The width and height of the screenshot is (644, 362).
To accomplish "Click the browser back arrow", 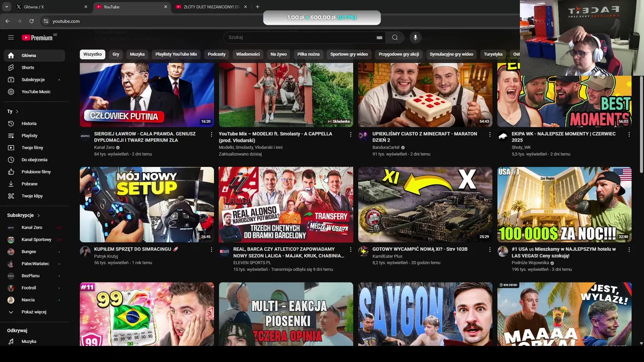I will (x=7, y=21).
